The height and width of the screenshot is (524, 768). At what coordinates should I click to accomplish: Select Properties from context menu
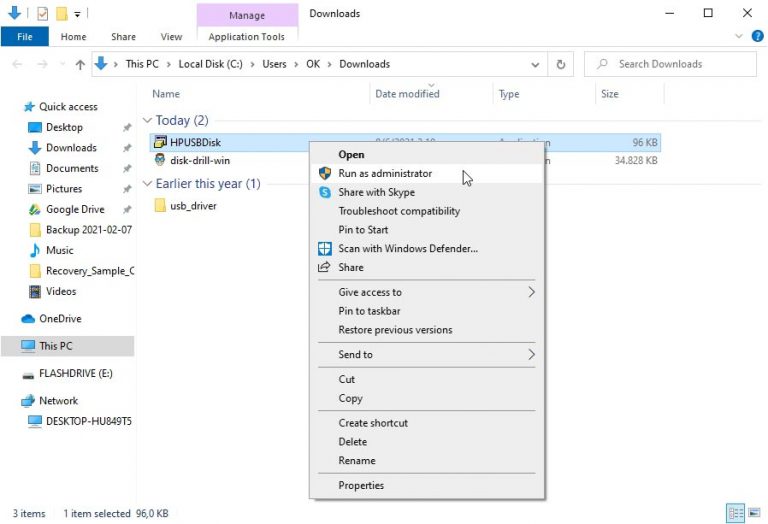pyautogui.click(x=361, y=485)
